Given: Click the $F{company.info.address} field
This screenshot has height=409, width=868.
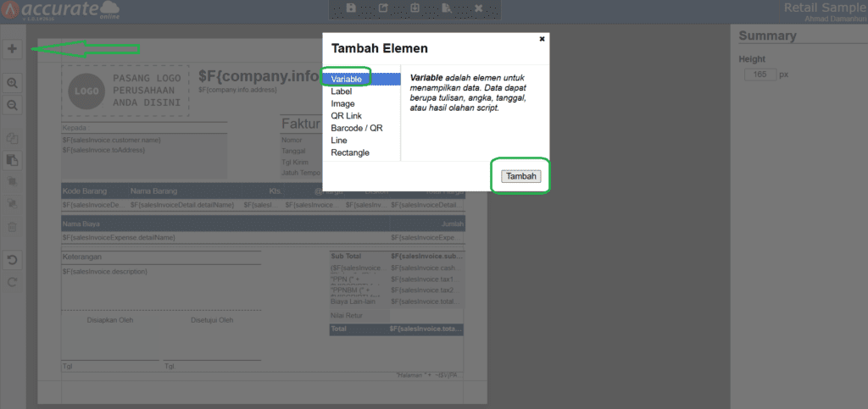Looking at the screenshot, I should (x=237, y=89).
